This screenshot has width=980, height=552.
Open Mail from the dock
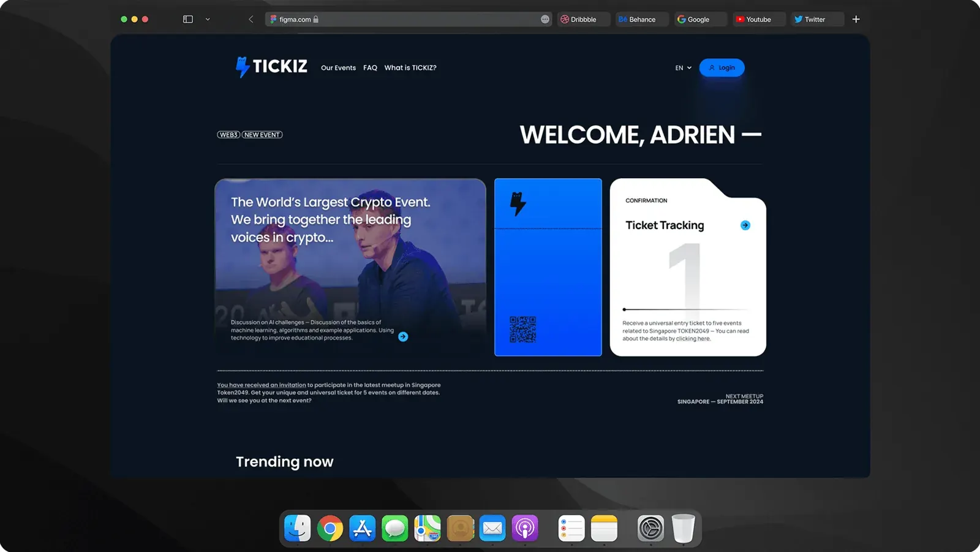pyautogui.click(x=492, y=528)
